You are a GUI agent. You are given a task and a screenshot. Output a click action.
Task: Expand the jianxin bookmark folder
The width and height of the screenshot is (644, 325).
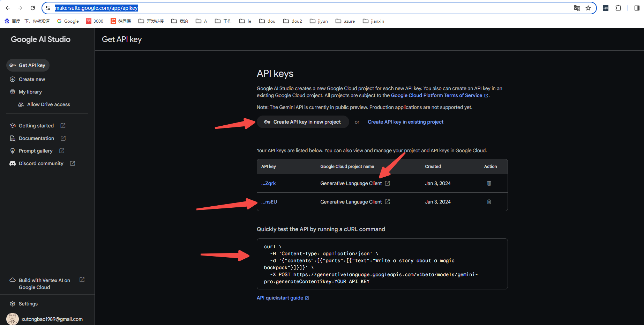pos(373,21)
